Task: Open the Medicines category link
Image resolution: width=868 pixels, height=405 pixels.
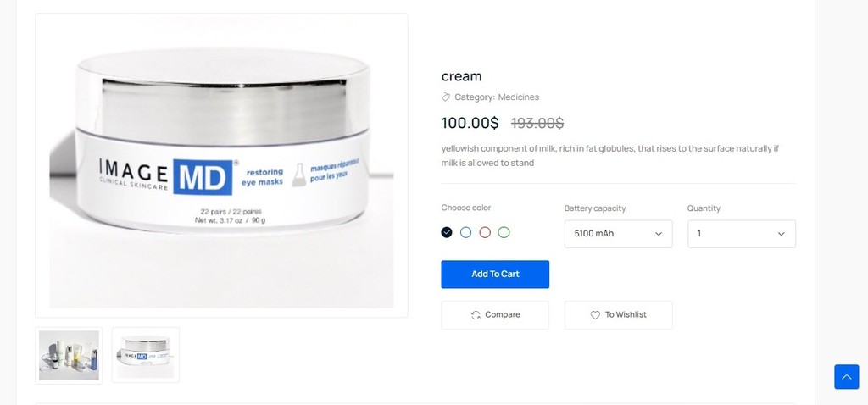Action: click(x=518, y=97)
